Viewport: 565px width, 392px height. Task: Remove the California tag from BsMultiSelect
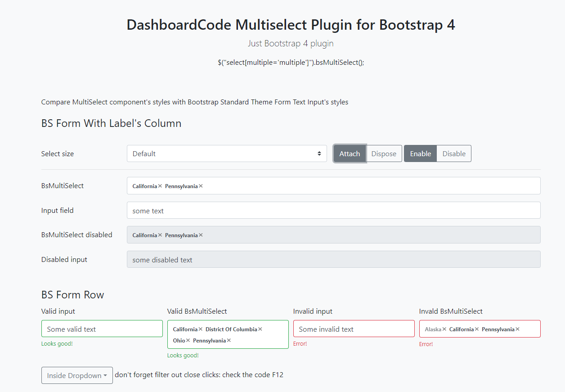160,185
